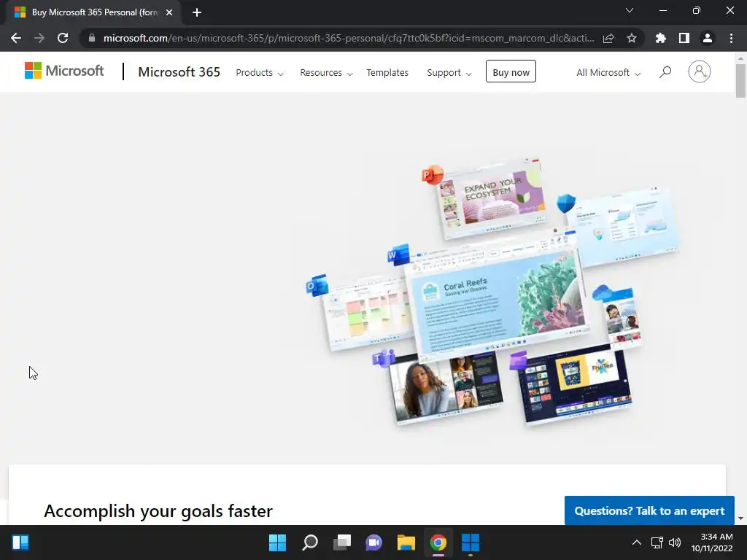Open the Microsoft 365 home link

coord(179,72)
